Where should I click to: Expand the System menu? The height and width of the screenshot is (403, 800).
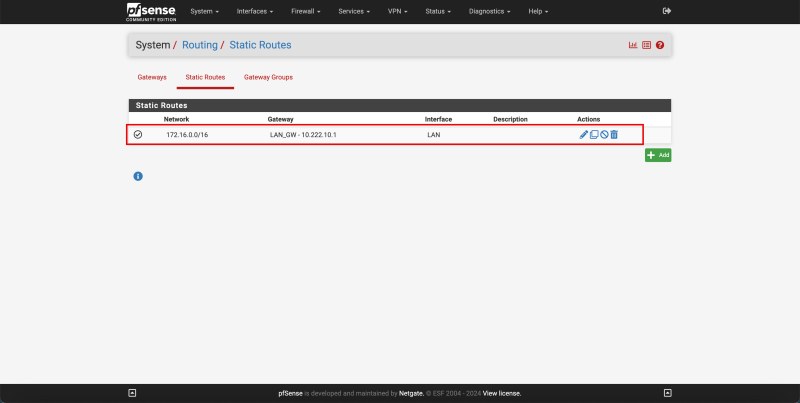pyautogui.click(x=204, y=11)
